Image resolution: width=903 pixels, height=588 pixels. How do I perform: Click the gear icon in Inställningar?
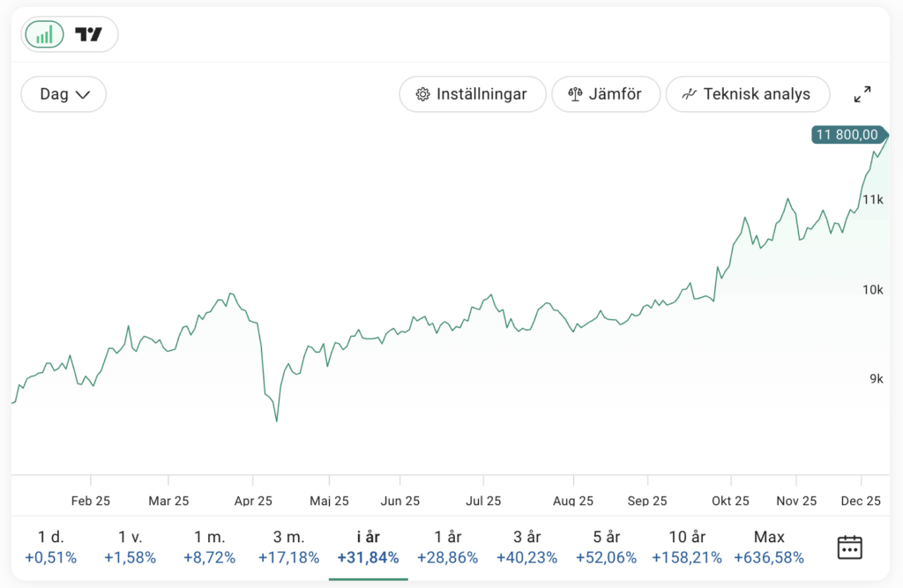422,94
